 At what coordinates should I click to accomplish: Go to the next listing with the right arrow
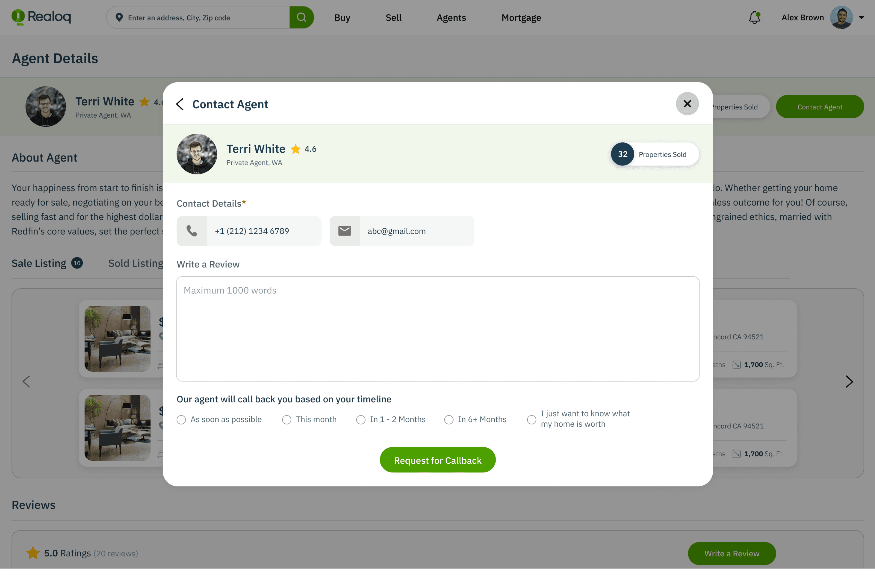(x=849, y=381)
